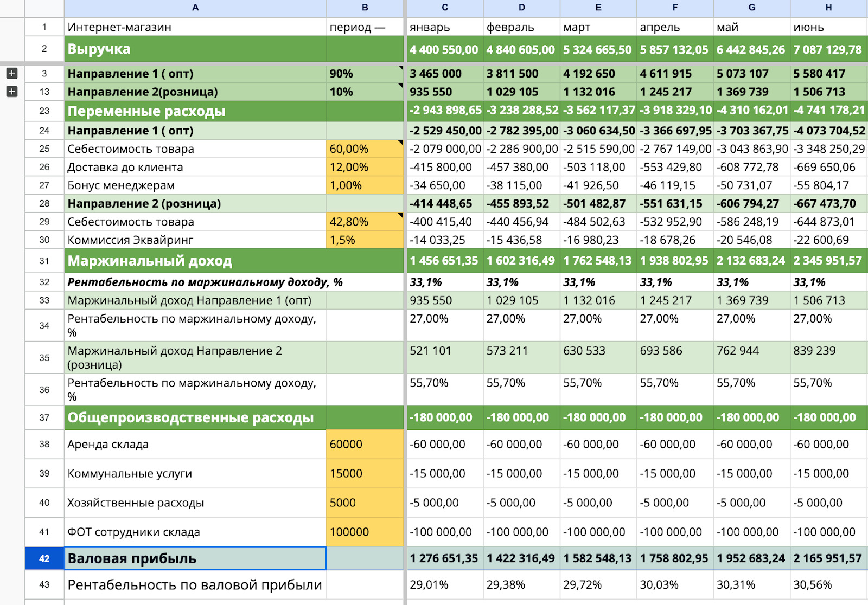Image resolution: width=868 pixels, height=605 pixels.
Task: Click the yellow 60000 Аренда склада cell
Action: [x=365, y=445]
